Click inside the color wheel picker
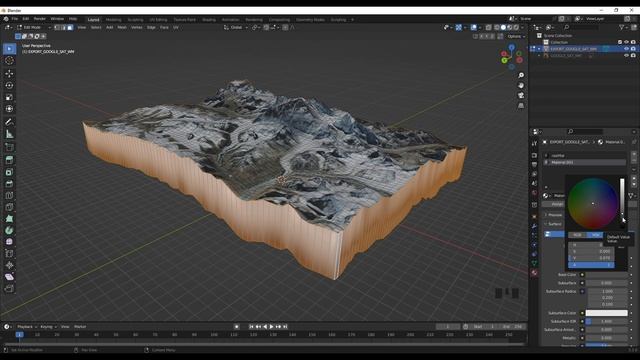Screen dimensions: 640x360 tap(593, 204)
